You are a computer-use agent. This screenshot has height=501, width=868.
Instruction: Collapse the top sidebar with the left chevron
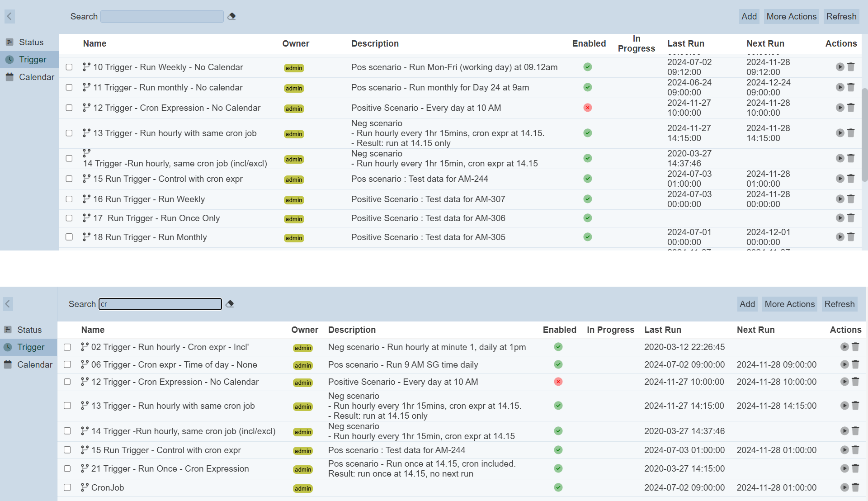(9, 16)
